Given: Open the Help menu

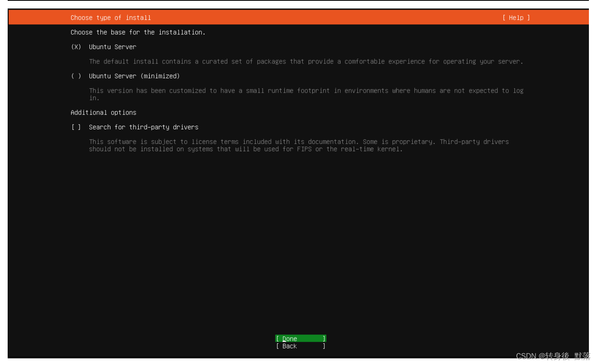Looking at the screenshot, I should click(x=515, y=17).
